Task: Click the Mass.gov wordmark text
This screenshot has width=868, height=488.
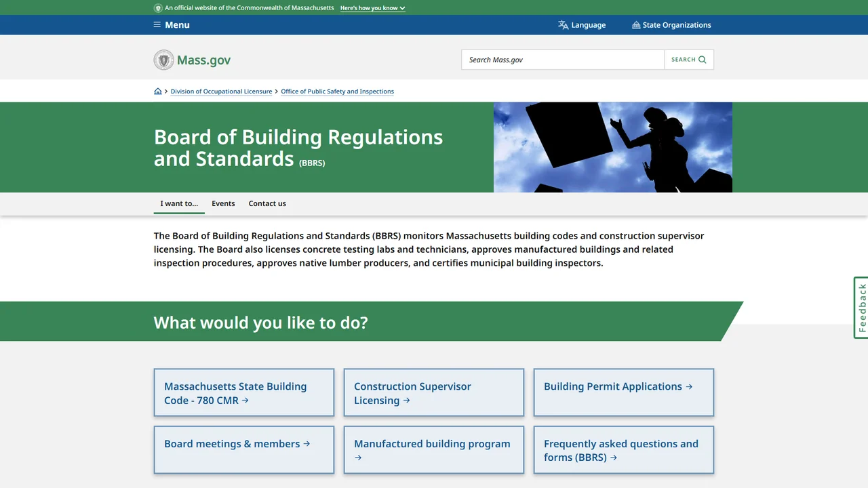Action: pyautogui.click(x=204, y=60)
